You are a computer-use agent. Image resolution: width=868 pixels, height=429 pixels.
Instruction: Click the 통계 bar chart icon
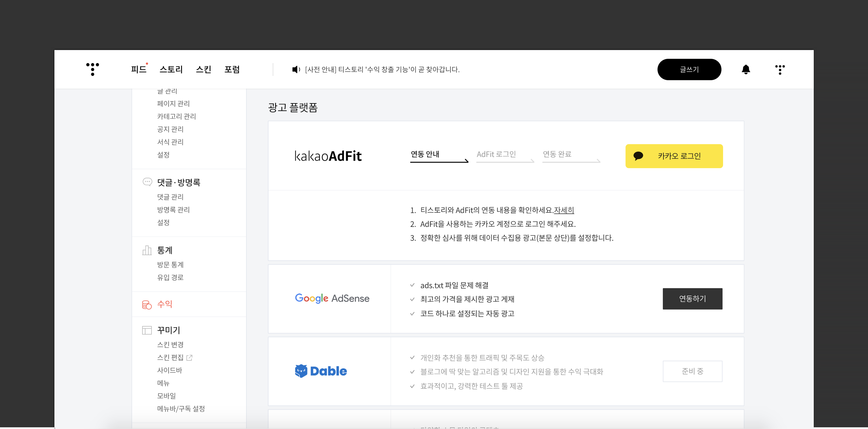click(x=147, y=250)
